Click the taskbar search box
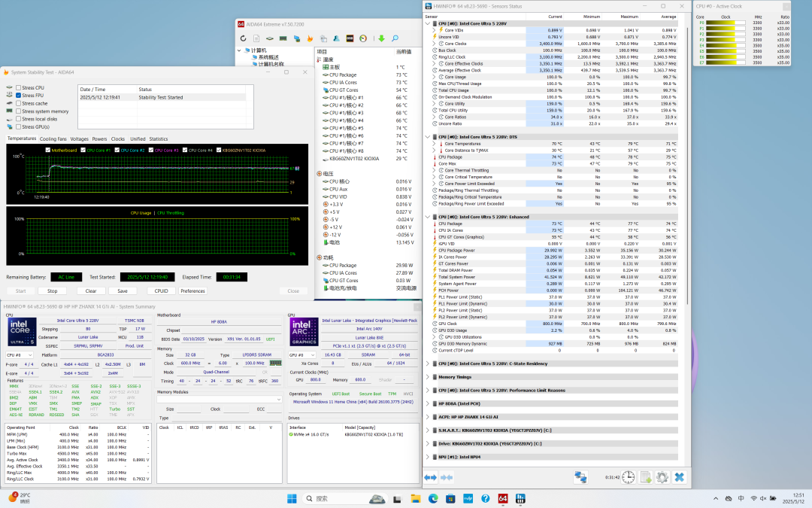Viewport: 812px width, 508px height. [x=344, y=499]
